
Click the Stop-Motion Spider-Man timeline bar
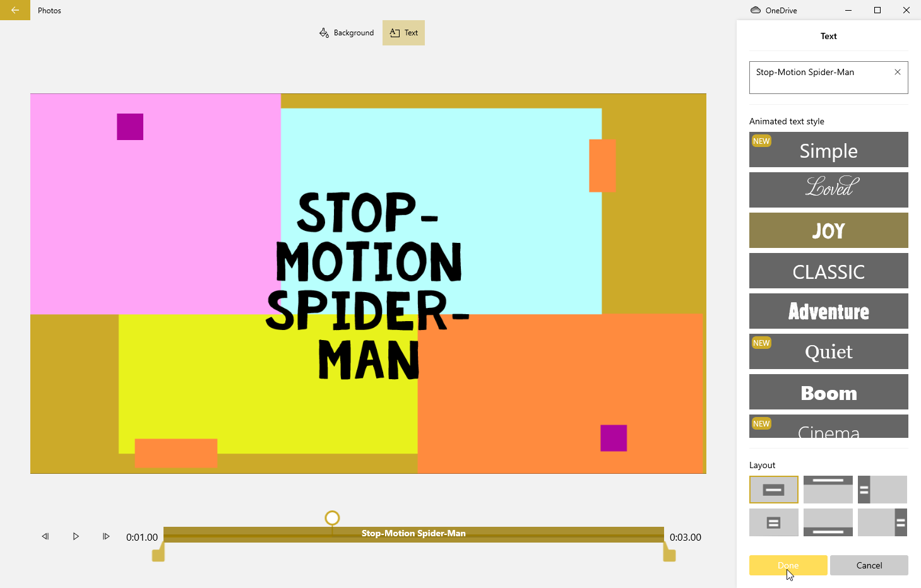(413, 534)
